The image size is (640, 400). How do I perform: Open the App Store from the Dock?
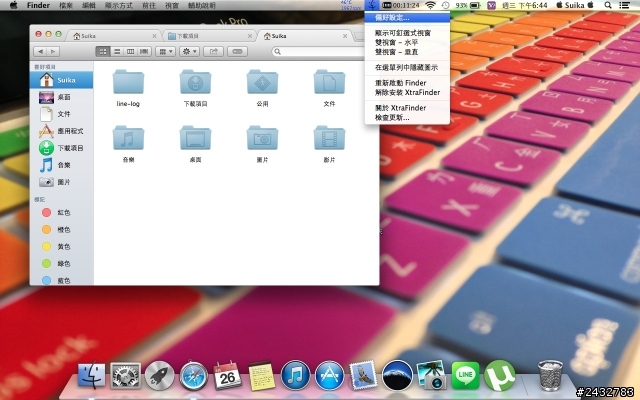pos(329,375)
